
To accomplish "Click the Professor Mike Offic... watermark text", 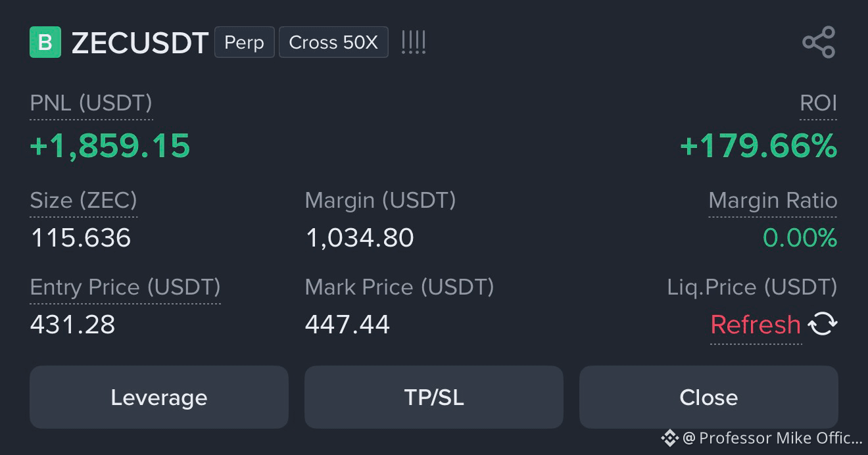I will (773, 438).
